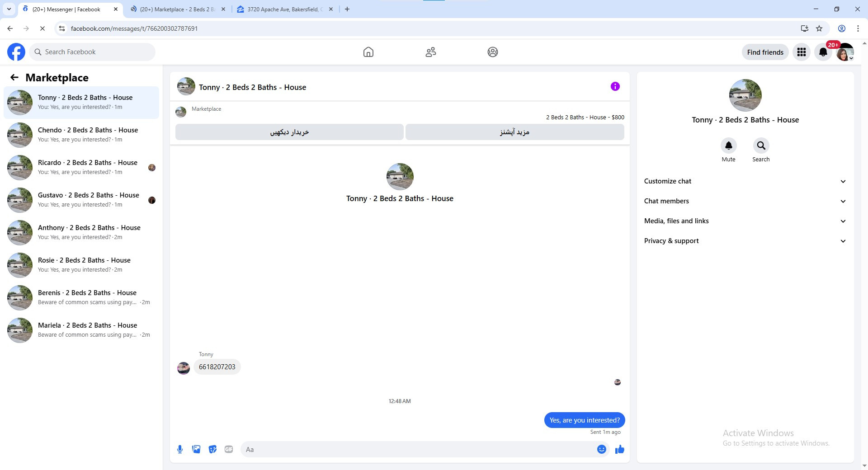The image size is (868, 470).
Task: Expand the Privacy & support section
Action: [745, 241]
